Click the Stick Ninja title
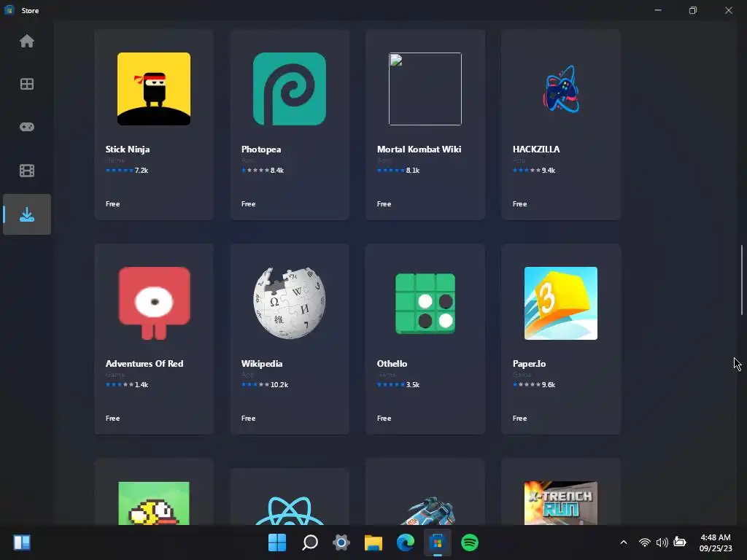The height and width of the screenshot is (560, 747). (128, 149)
